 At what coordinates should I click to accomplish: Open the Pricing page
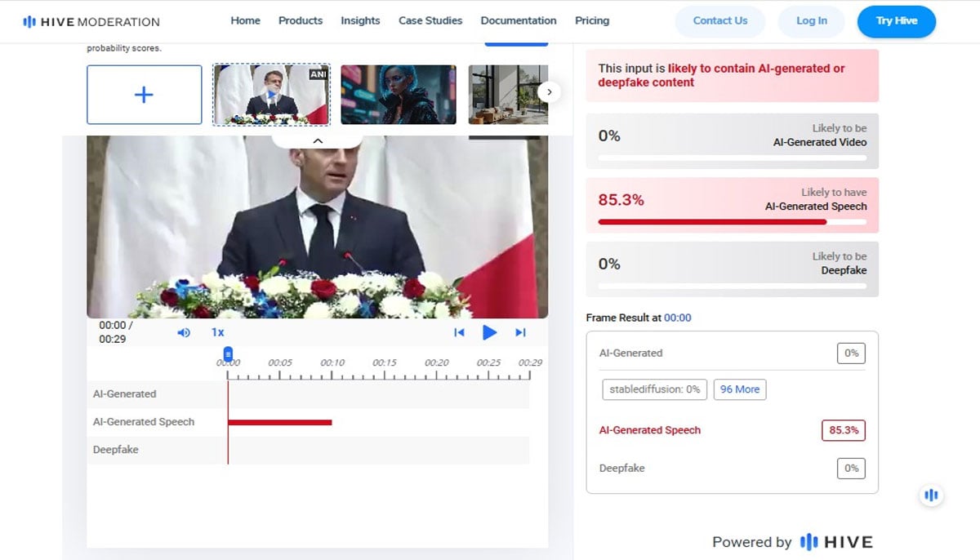(x=592, y=20)
